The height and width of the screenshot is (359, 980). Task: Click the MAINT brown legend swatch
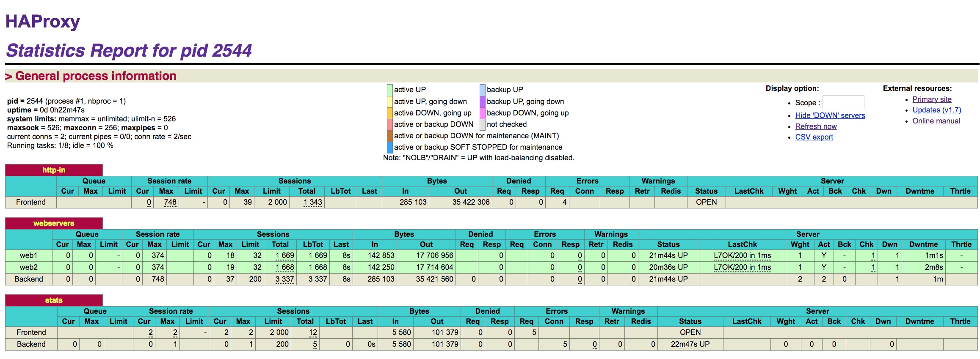coord(389,136)
